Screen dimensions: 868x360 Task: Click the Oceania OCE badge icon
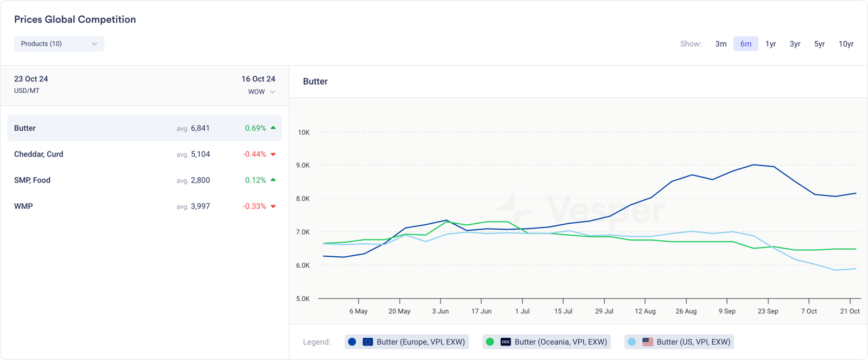[x=506, y=342]
